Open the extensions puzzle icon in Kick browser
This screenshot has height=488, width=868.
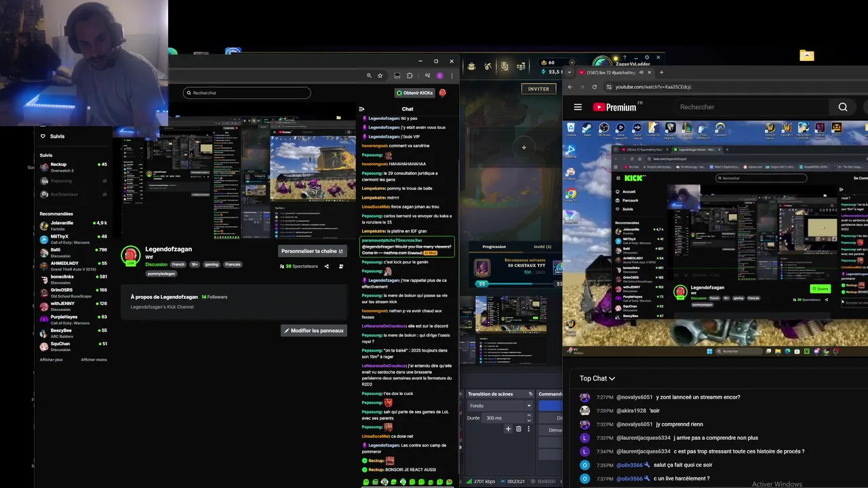(x=410, y=76)
